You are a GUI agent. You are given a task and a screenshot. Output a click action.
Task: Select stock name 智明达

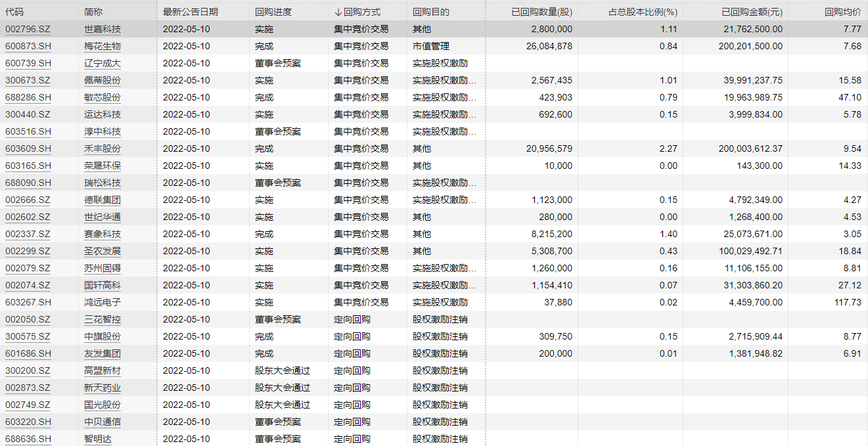pyautogui.click(x=98, y=439)
